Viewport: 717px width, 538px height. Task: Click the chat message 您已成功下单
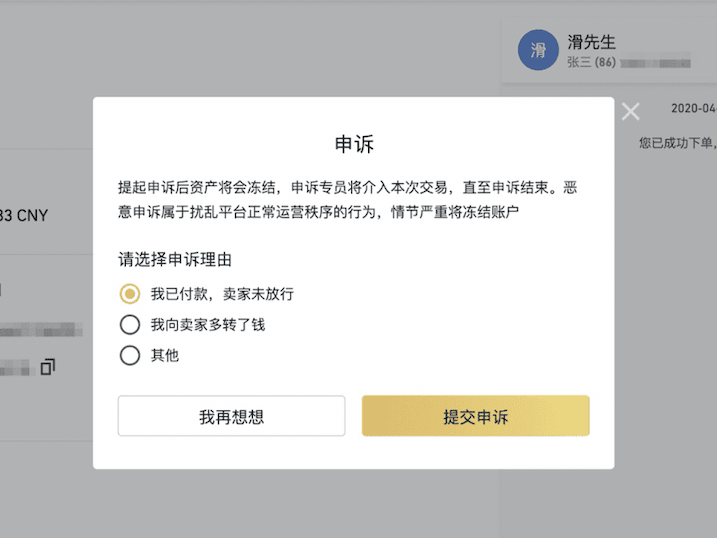678,143
